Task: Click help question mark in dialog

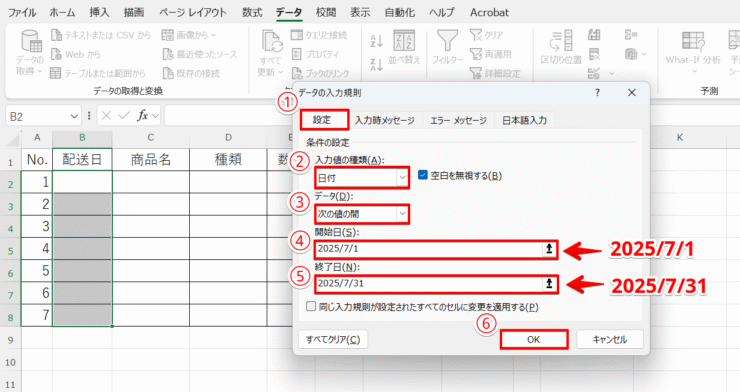Action: pyautogui.click(x=597, y=93)
